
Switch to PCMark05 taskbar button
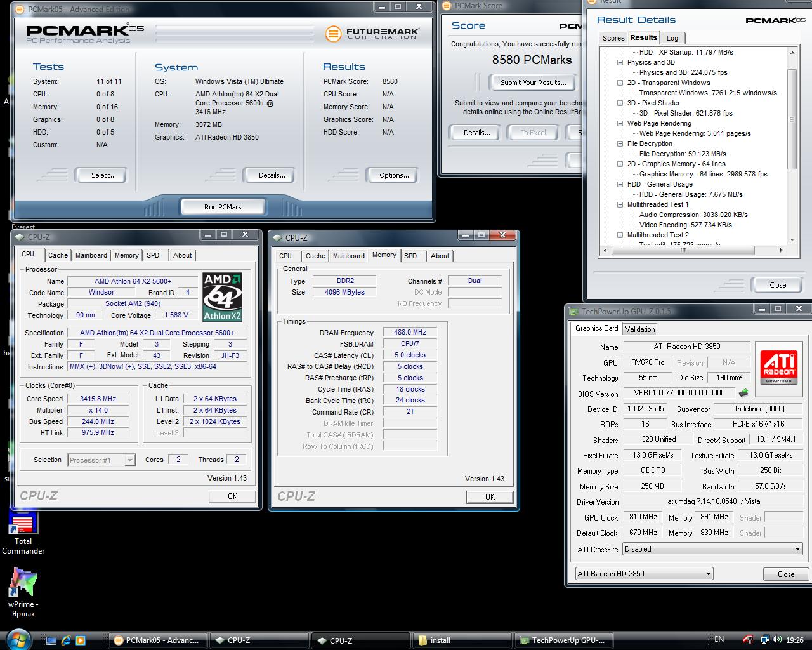tap(158, 640)
